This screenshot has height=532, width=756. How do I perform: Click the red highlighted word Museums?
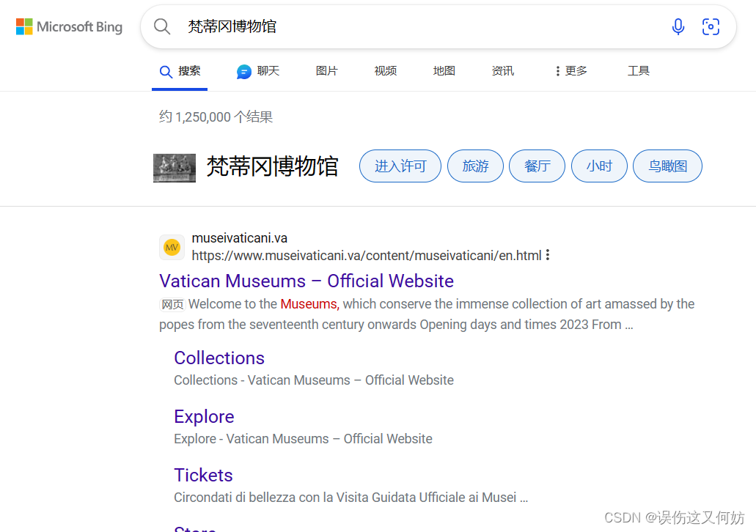click(309, 304)
